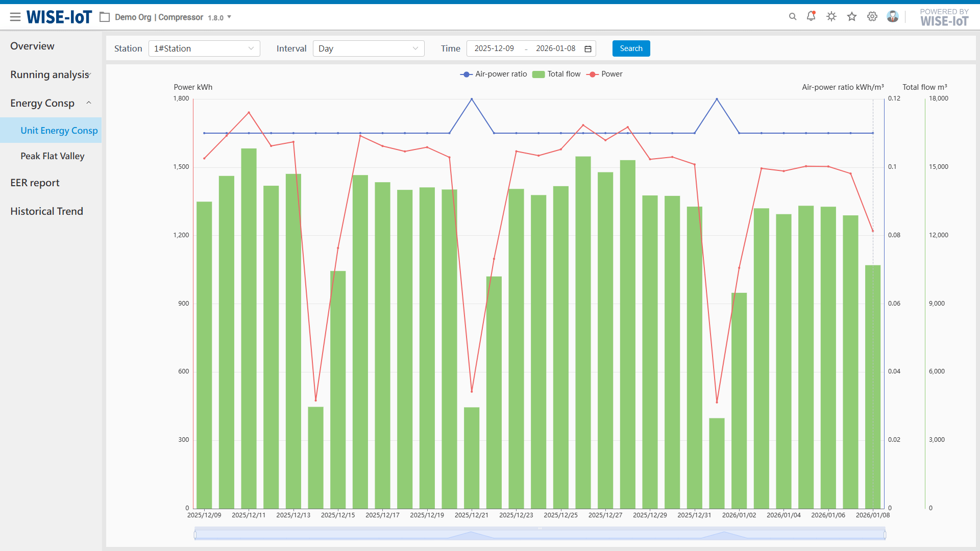Toggle Power series in legend
980x551 pixels.
pos(605,74)
